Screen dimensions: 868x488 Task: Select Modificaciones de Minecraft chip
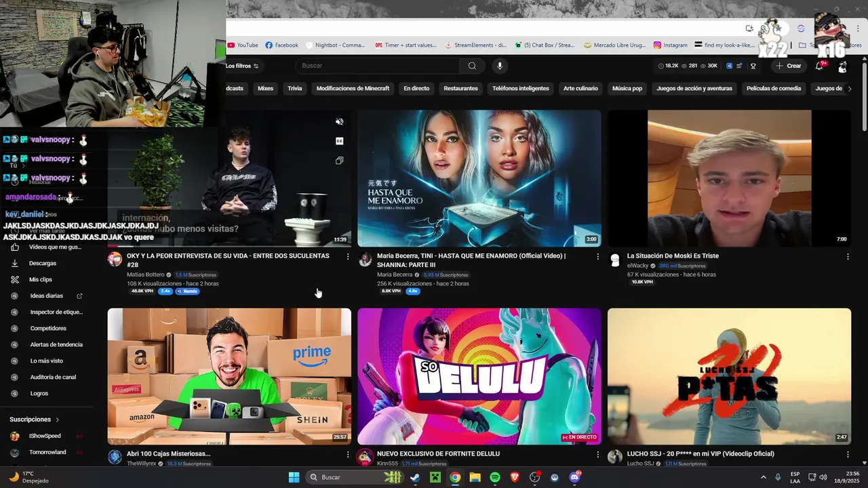353,88
